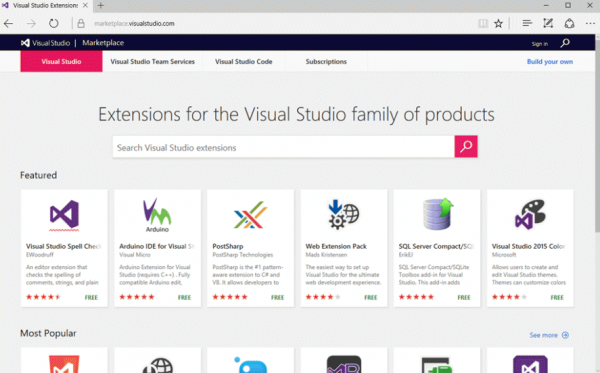Click the Visual Studio logo in header
The image size is (600, 373).
point(46,43)
